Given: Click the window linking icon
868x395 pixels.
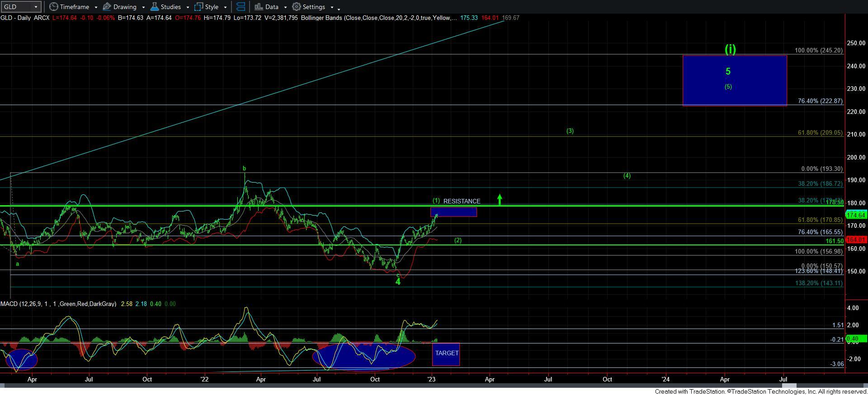Looking at the screenshot, I should click(241, 7).
